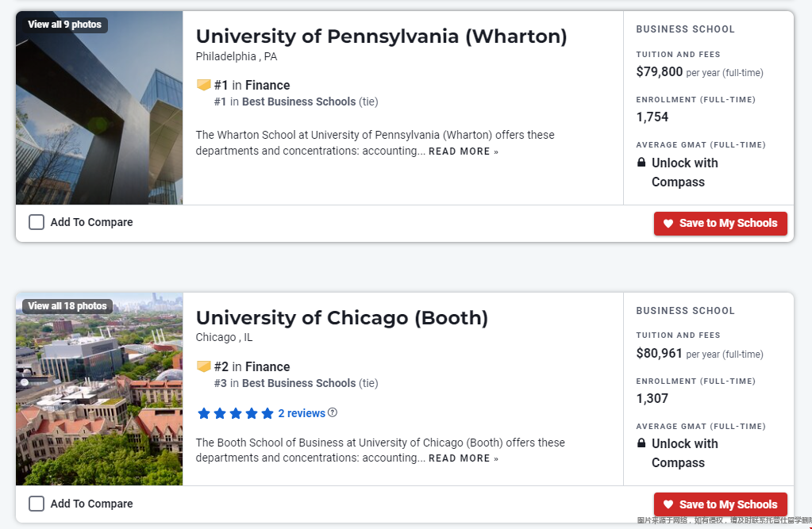
Task: Click the Chicago Booth aerial campus photo
Action: coord(99,389)
